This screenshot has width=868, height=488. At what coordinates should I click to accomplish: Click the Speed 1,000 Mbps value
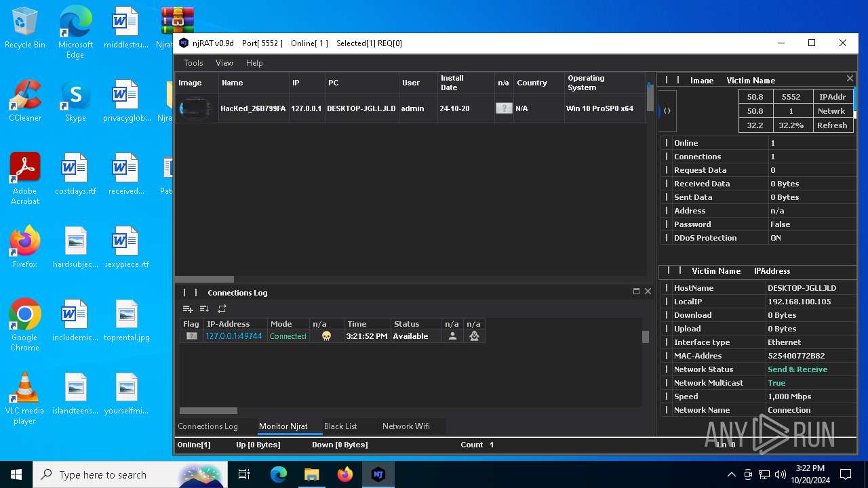[x=789, y=396]
